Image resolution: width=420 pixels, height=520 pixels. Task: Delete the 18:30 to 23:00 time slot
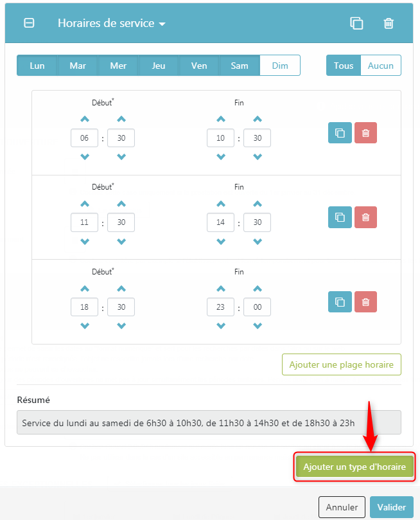click(x=365, y=302)
